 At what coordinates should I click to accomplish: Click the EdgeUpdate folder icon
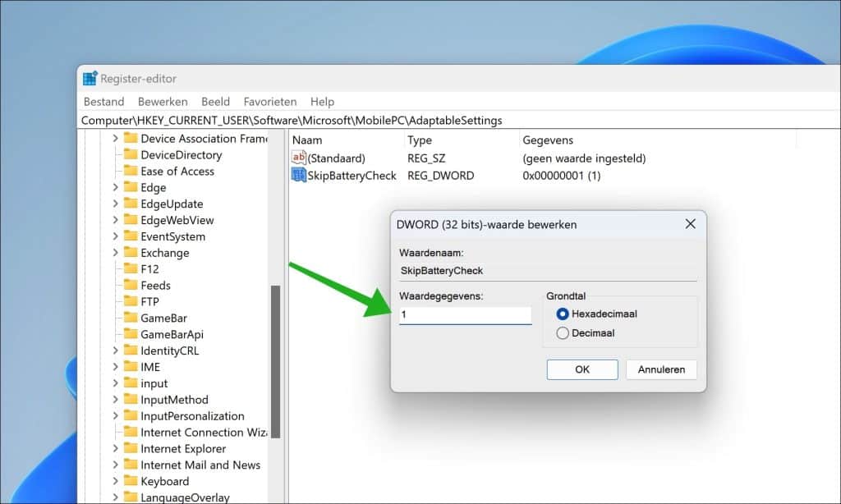click(x=131, y=204)
